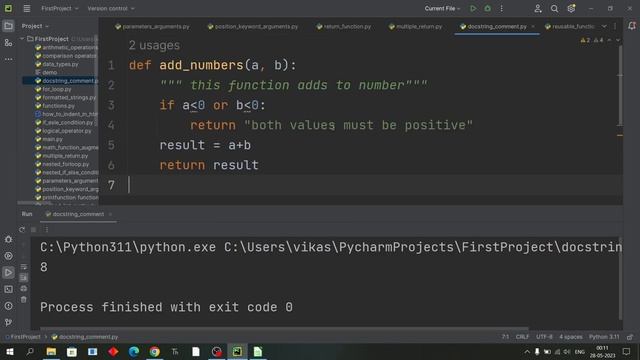
Task: Open for_loop.py in project tree
Action: pyautogui.click(x=57, y=89)
